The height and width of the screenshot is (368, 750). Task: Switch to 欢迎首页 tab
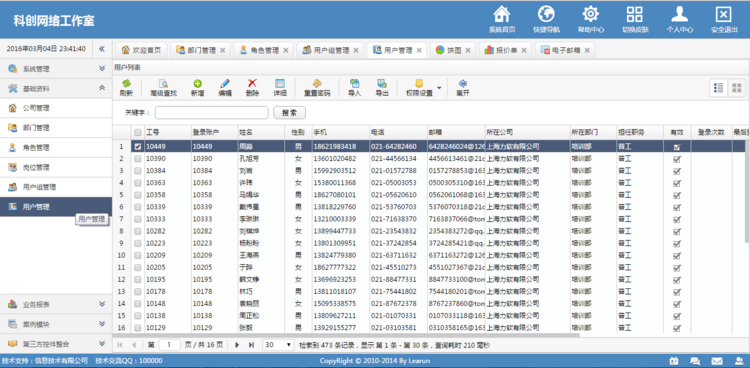pos(141,50)
